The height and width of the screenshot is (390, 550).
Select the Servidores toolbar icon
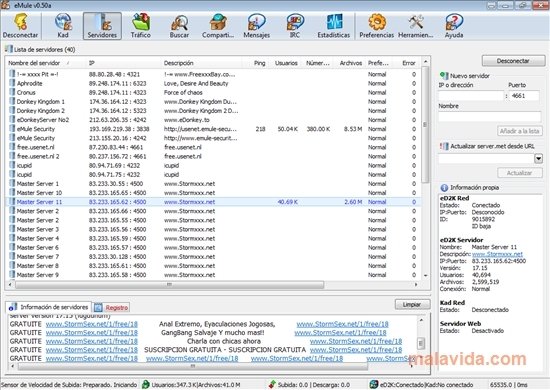pyautogui.click(x=102, y=26)
